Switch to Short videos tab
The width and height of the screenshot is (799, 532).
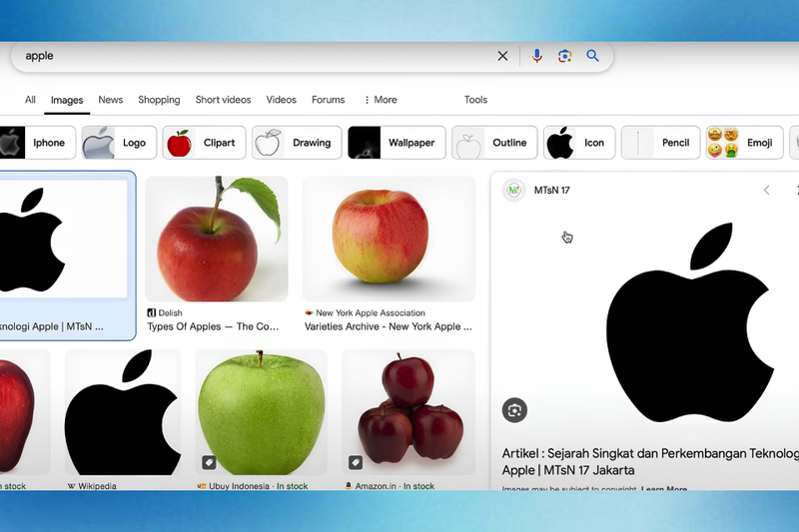[223, 100]
